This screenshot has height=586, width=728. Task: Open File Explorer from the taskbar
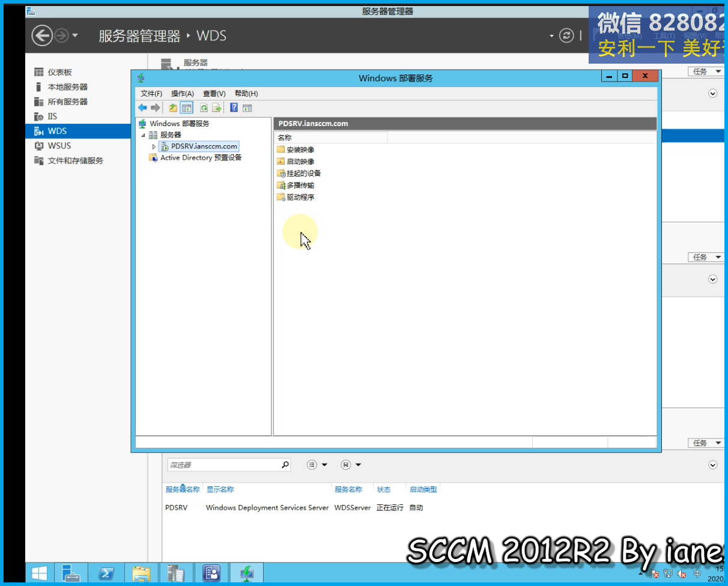pyautogui.click(x=141, y=573)
